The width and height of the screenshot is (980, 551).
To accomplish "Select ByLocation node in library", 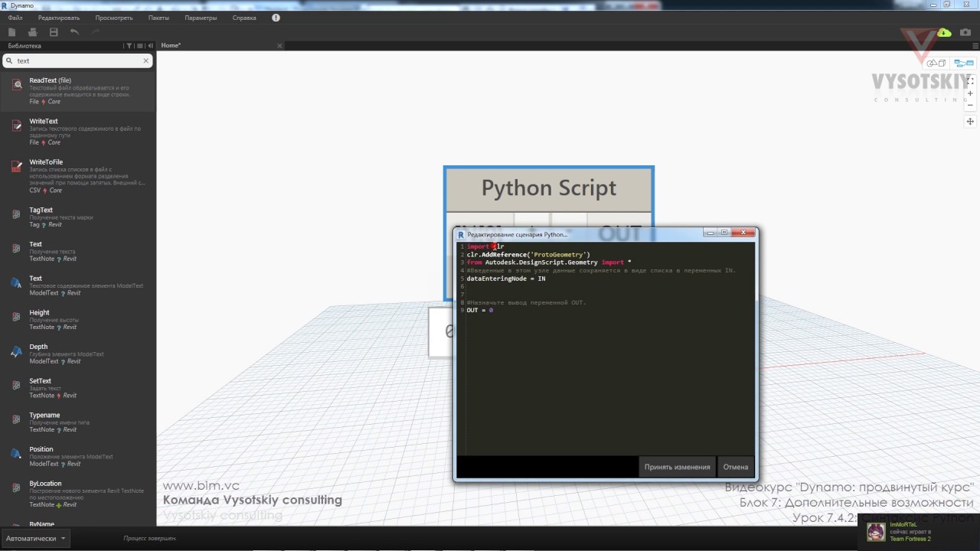I will [77, 494].
